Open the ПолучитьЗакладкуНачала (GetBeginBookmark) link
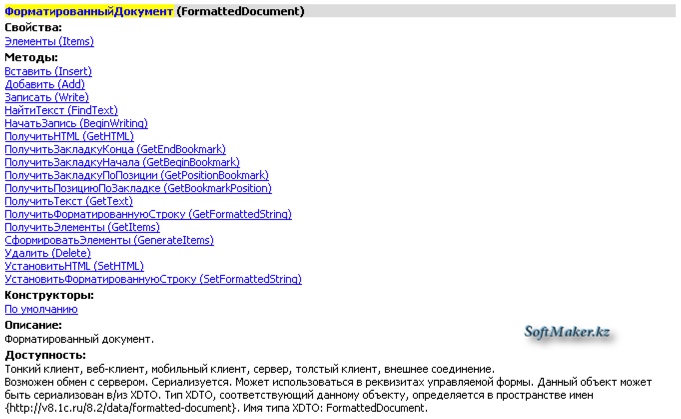681x419 pixels. pyautogui.click(x=122, y=162)
